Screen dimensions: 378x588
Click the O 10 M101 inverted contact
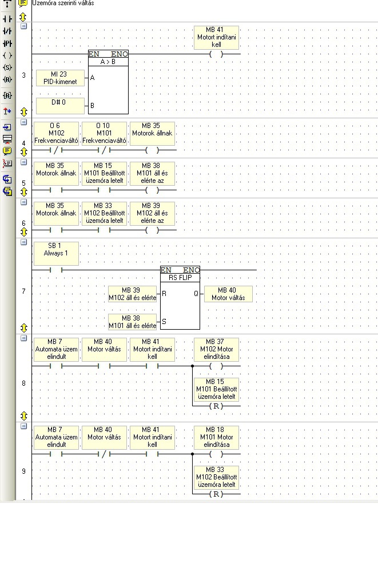pos(104,150)
